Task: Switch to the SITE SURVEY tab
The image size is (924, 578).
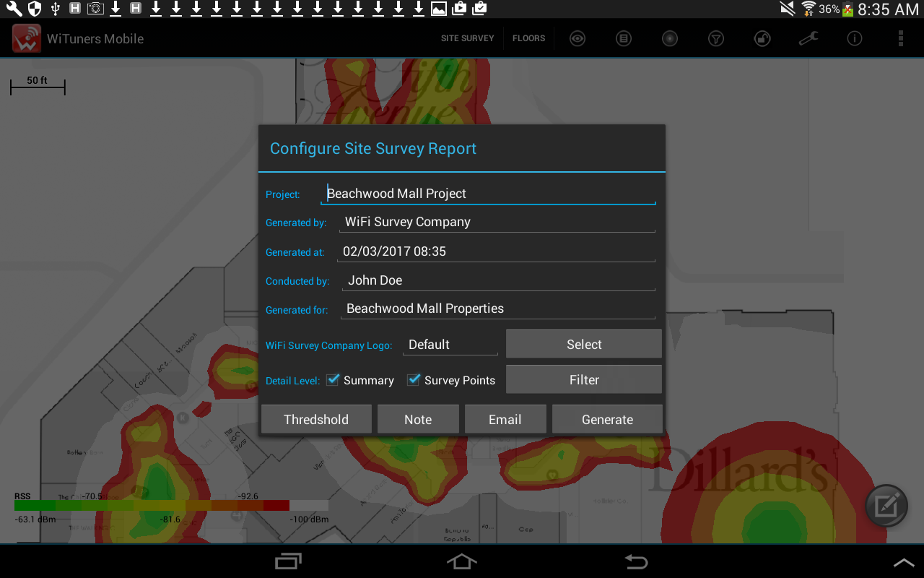Action: [x=468, y=38]
